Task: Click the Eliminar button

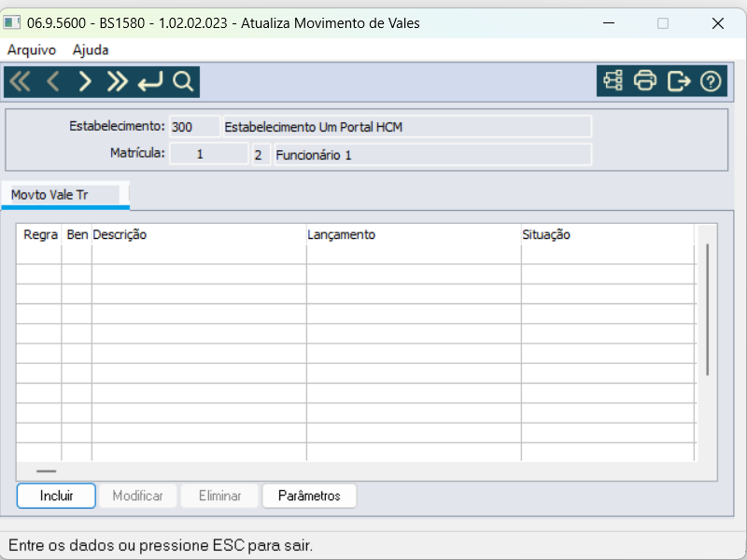Action: (219, 496)
